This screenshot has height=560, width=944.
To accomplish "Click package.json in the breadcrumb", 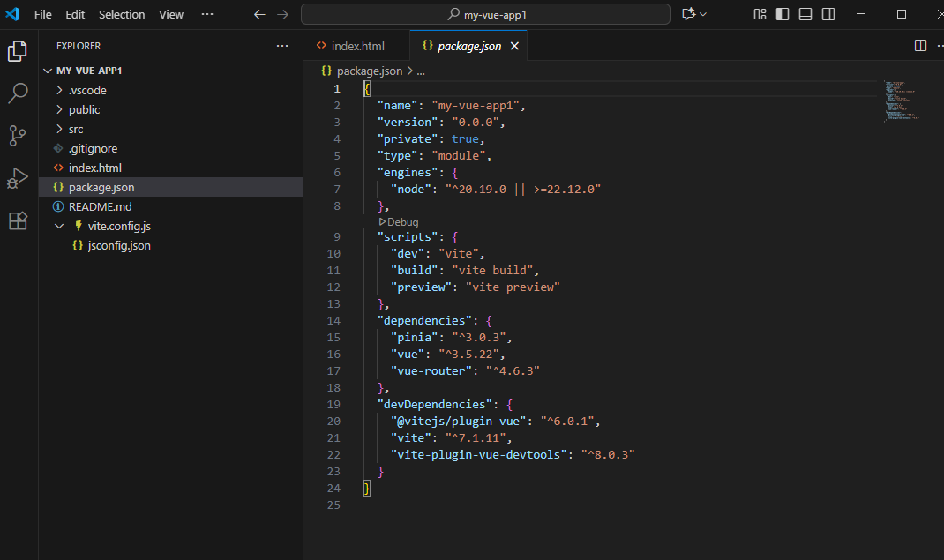I will click(369, 71).
